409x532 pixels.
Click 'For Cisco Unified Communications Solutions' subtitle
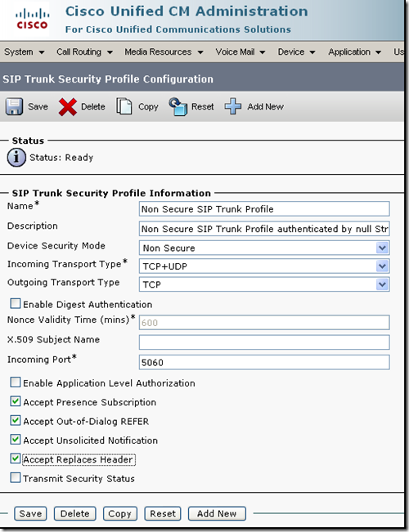[x=178, y=29]
